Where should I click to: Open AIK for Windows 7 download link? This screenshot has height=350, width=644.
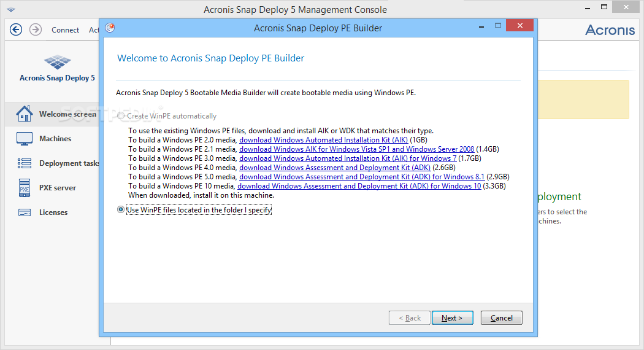pyautogui.click(x=348, y=158)
